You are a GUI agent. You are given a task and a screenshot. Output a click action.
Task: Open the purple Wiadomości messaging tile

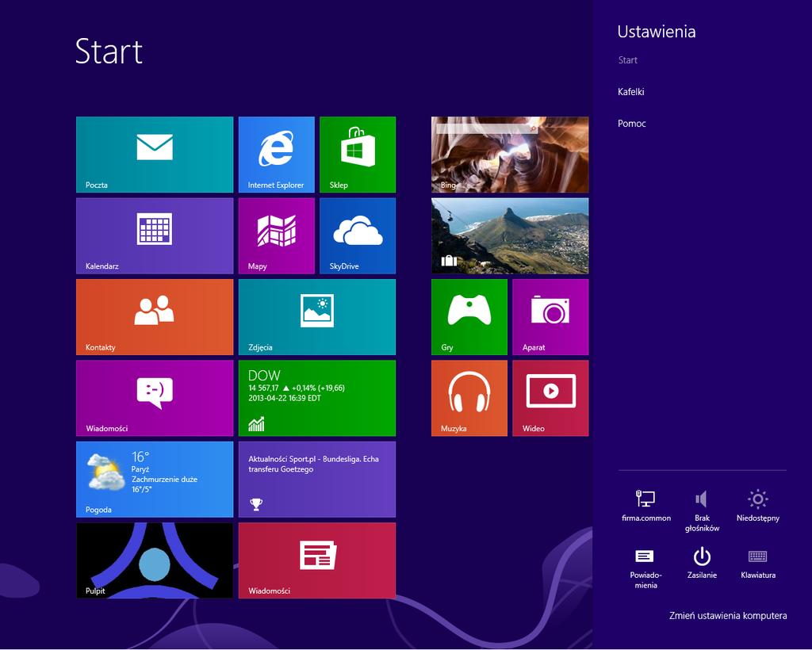(155, 398)
